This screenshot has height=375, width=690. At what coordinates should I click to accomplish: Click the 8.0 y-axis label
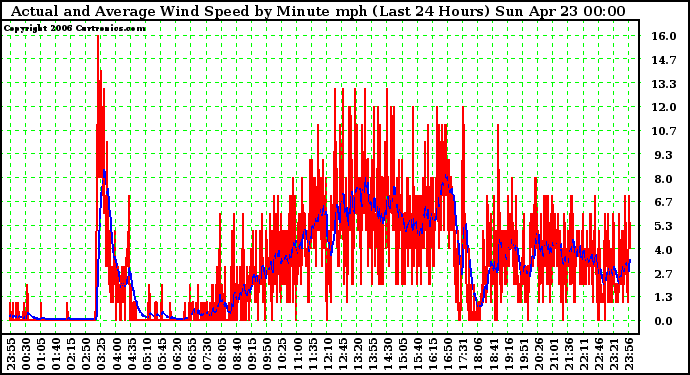(x=664, y=179)
